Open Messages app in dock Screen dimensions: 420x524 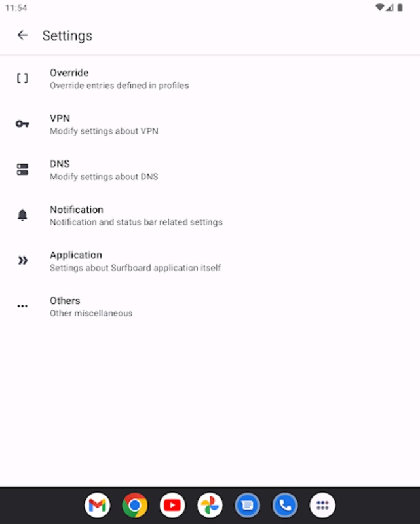tap(248, 505)
